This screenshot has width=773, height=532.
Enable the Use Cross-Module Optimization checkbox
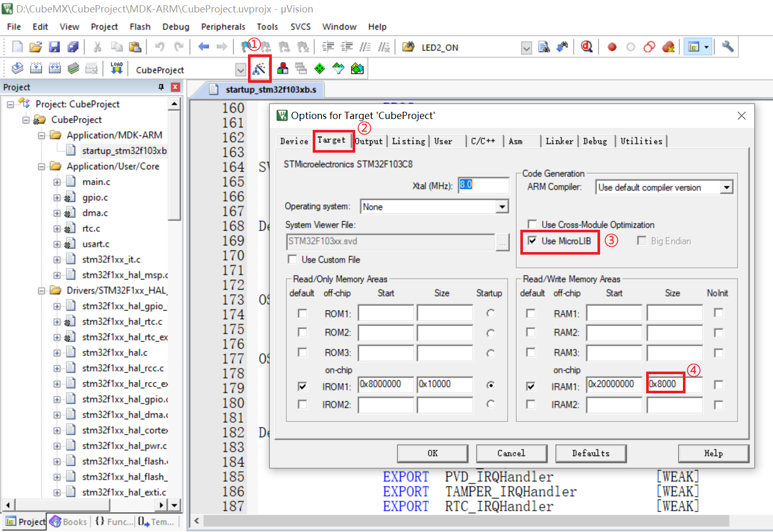pos(532,224)
